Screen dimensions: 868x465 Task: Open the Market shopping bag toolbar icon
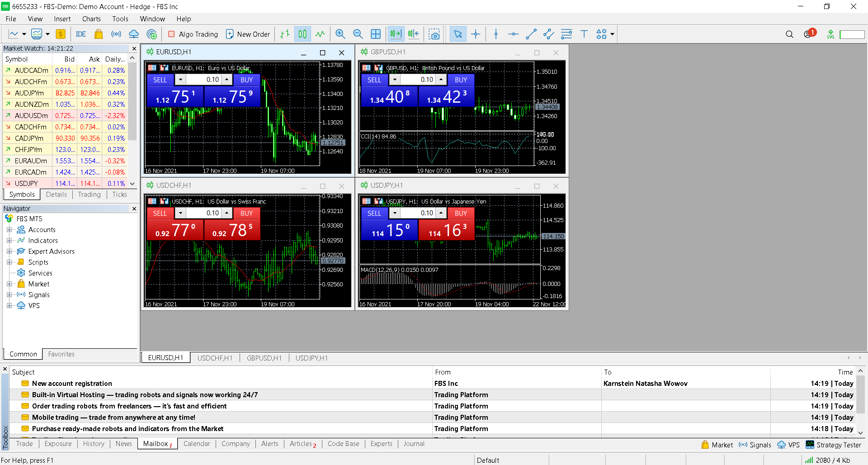tap(99, 34)
